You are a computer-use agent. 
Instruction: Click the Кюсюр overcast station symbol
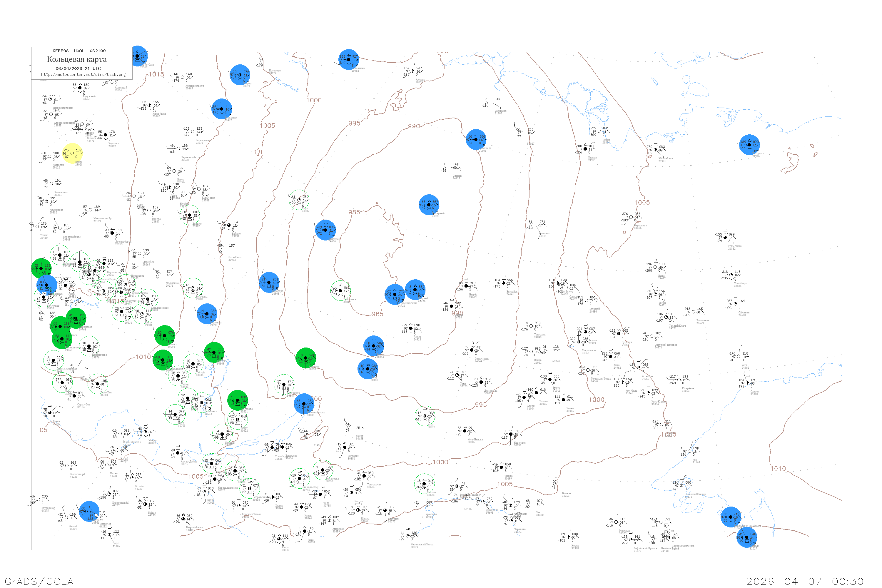(585, 149)
